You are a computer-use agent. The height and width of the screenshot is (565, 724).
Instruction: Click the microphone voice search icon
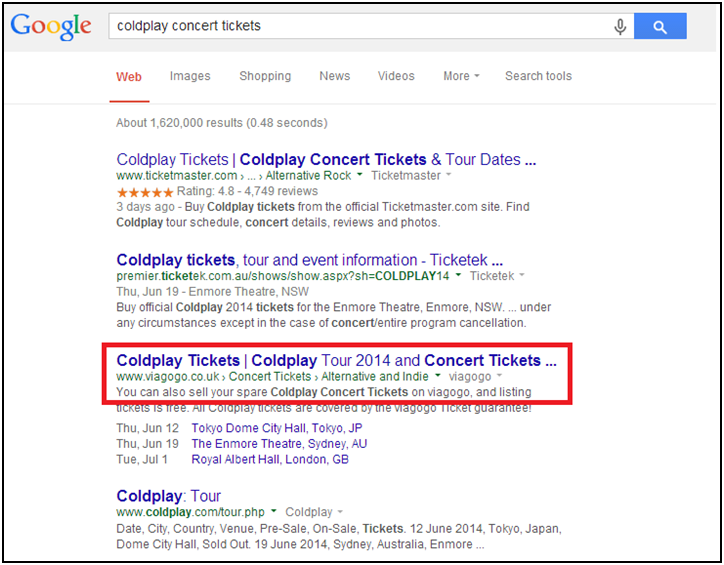620,27
